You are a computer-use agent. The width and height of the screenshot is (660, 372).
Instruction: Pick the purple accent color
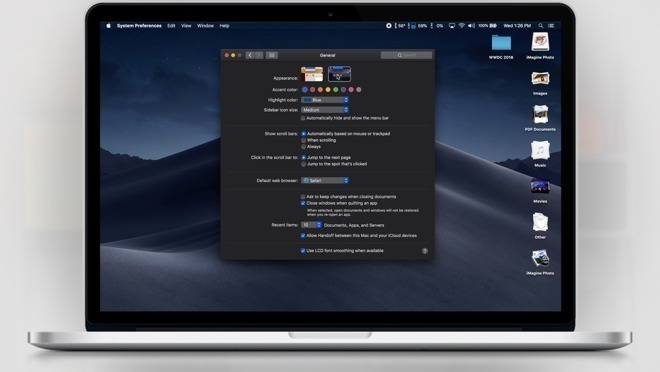click(x=343, y=90)
